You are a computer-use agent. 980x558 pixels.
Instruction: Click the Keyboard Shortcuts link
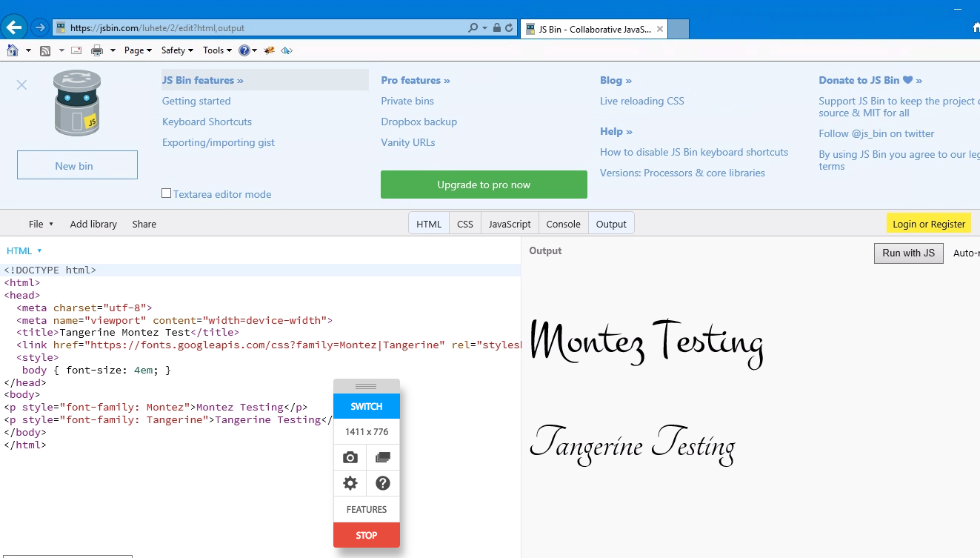point(207,122)
